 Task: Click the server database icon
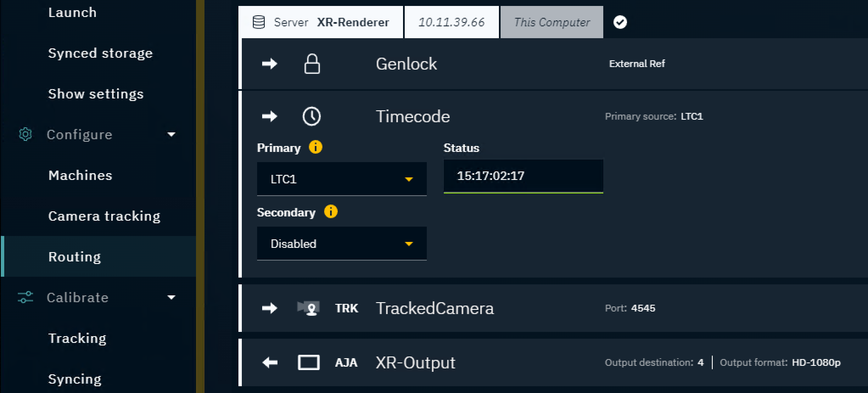click(x=259, y=22)
